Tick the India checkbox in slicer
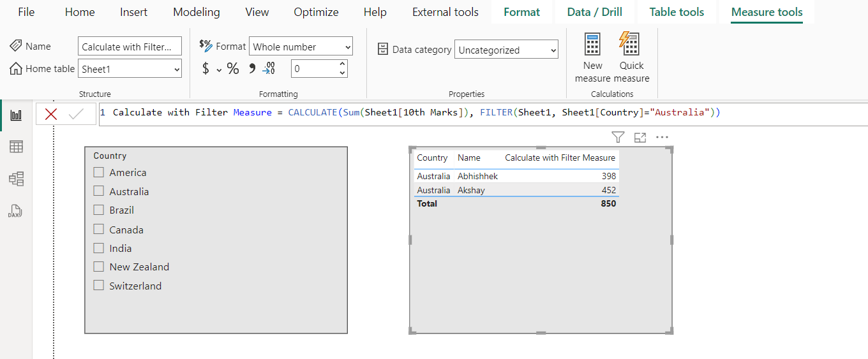This screenshot has height=359, width=868. coord(99,248)
